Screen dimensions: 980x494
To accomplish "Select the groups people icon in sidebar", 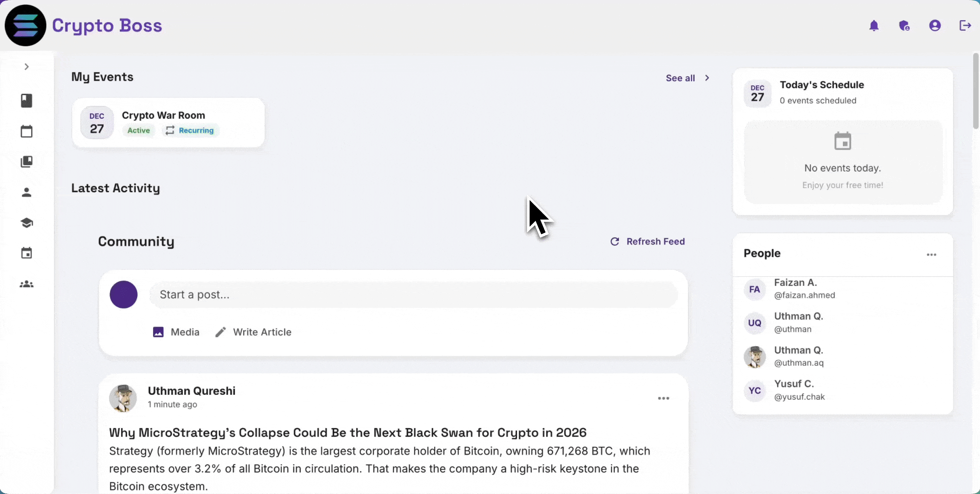I will tap(27, 284).
